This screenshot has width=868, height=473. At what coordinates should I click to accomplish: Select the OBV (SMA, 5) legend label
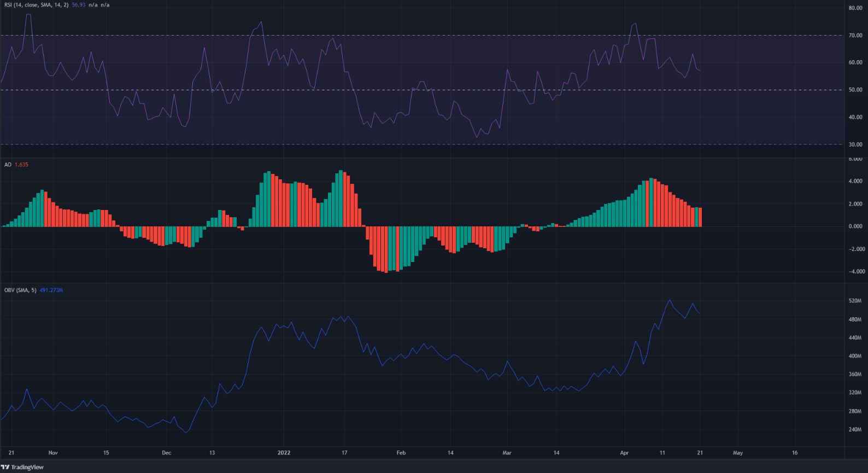(20, 290)
